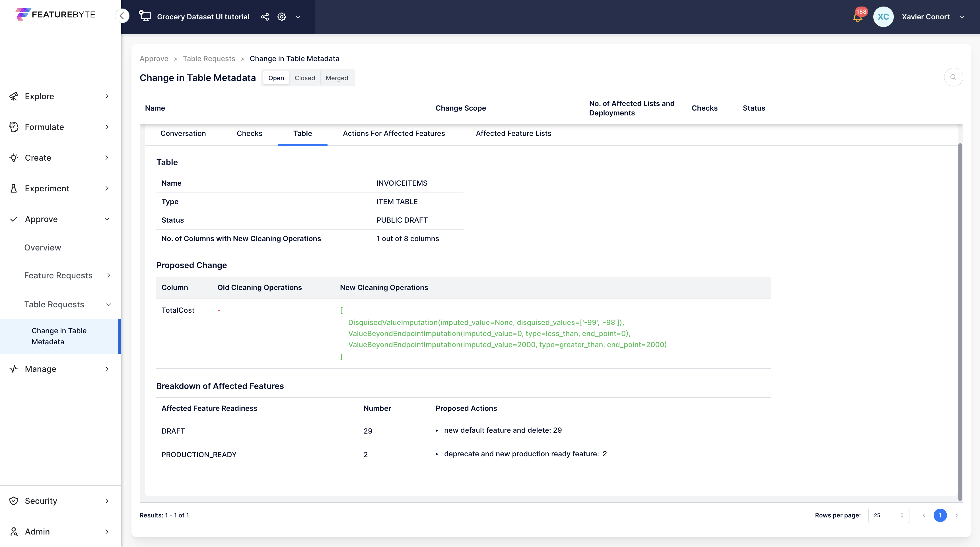Click the catalog monitor icon
980x547 pixels.
point(145,16)
